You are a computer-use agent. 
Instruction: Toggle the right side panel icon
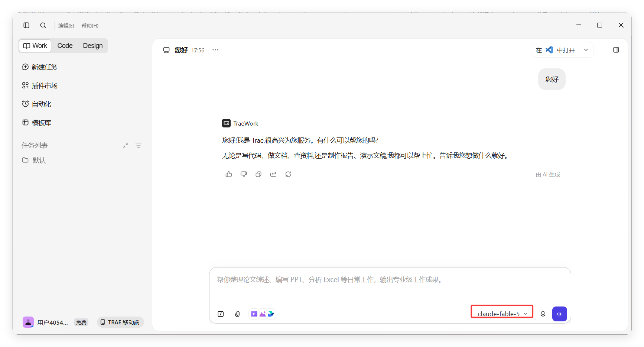point(616,50)
